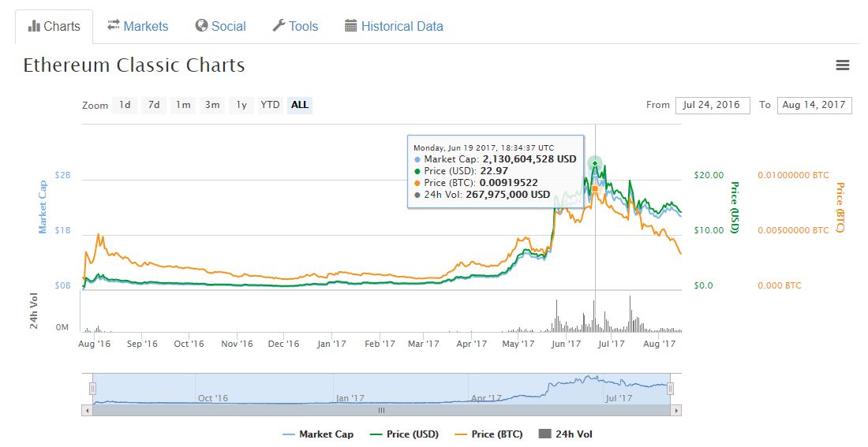The height and width of the screenshot is (447, 868).
Task: Click the calendar icon beside Historical Data
Action: tap(351, 26)
